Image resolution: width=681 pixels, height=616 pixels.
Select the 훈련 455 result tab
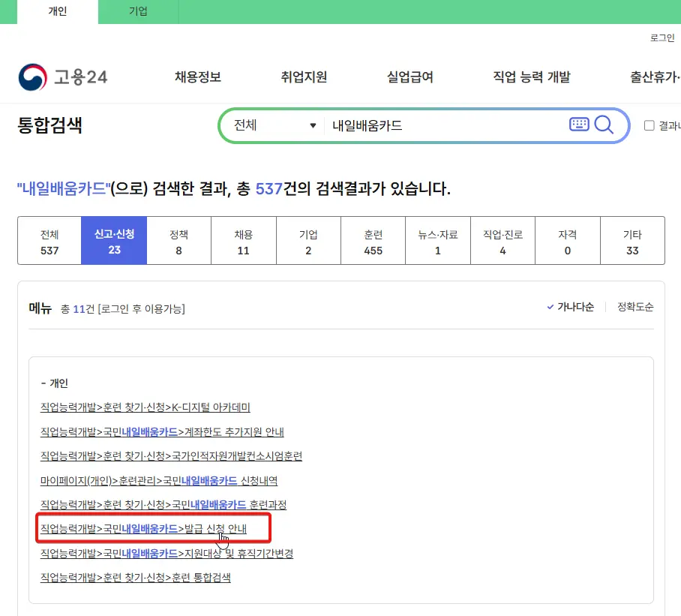[x=373, y=241]
